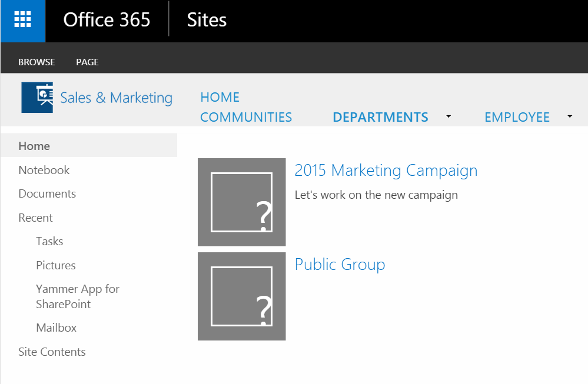Open Yammer App for SharePoint link
This screenshot has width=588, height=384.
click(78, 296)
